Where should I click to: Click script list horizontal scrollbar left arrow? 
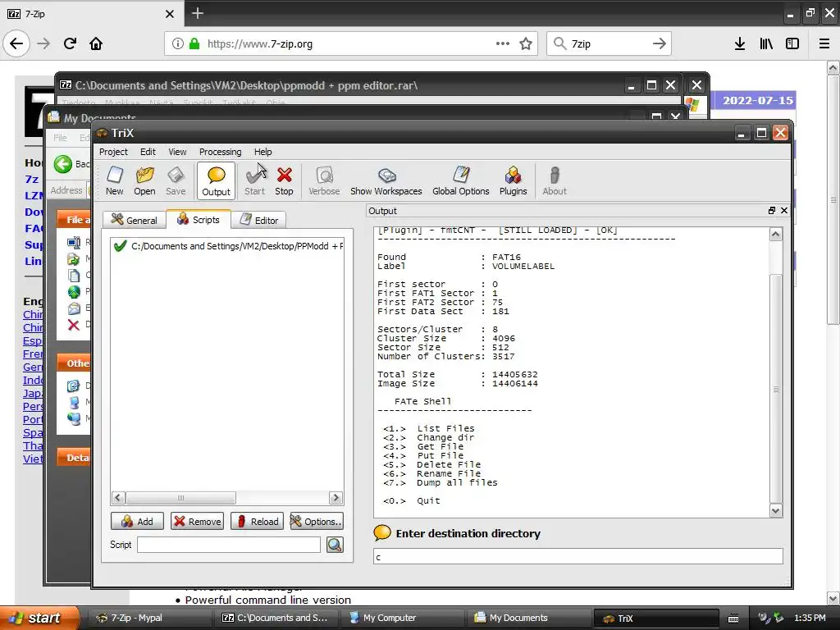[118, 498]
